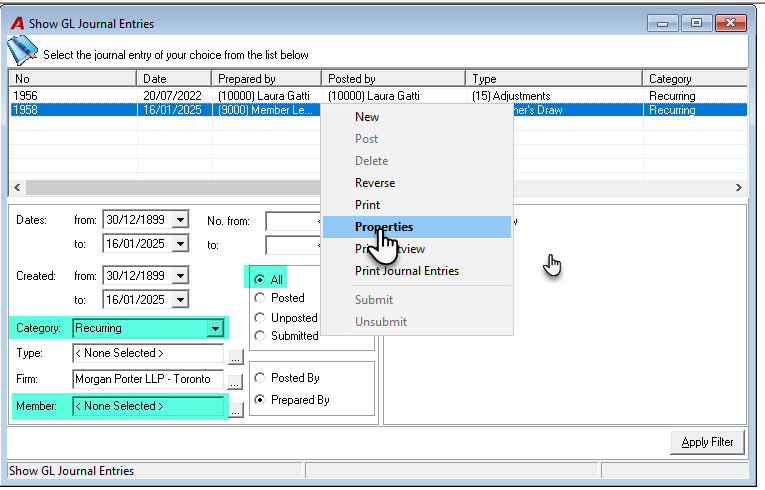Select the All radio button

(x=260, y=280)
